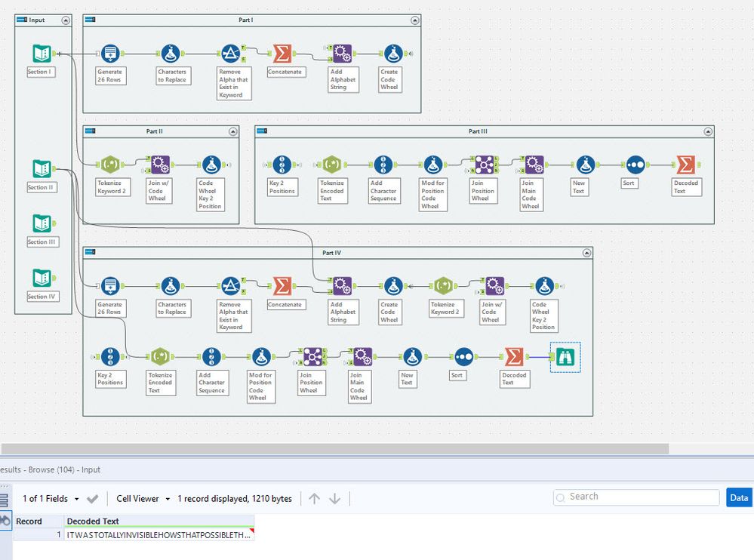Screen dimensions: 754x560
Task: Click the Add Alphabet String append tool in Part I
Action: click(x=343, y=54)
